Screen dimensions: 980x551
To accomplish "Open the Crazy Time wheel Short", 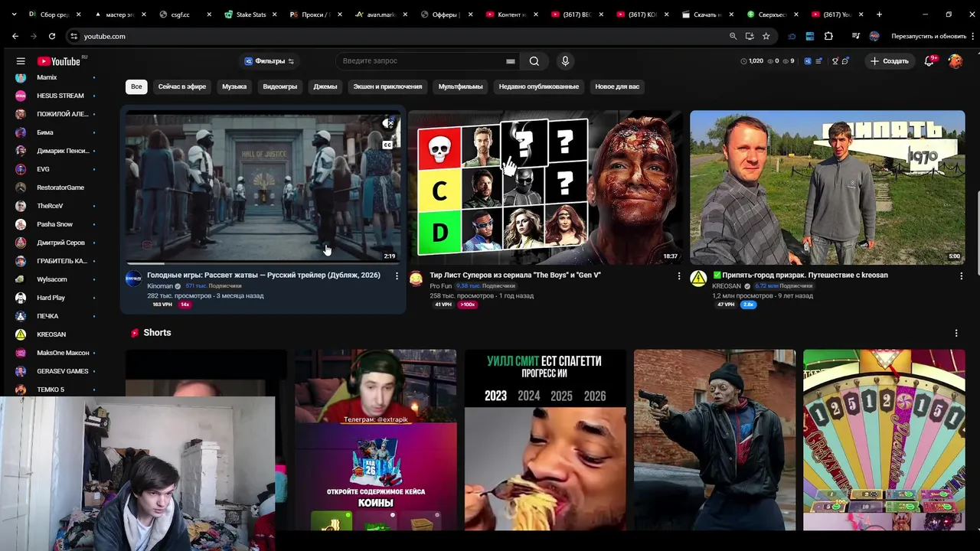I will 884,440.
